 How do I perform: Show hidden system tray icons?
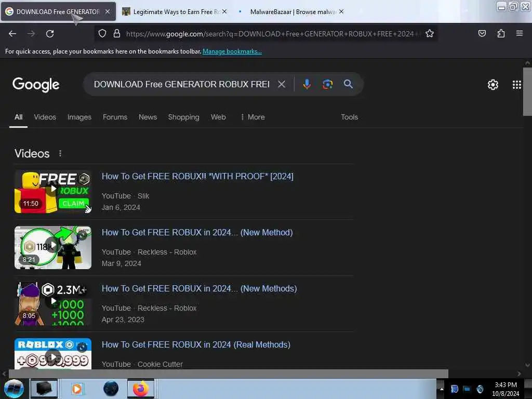[x=442, y=389]
